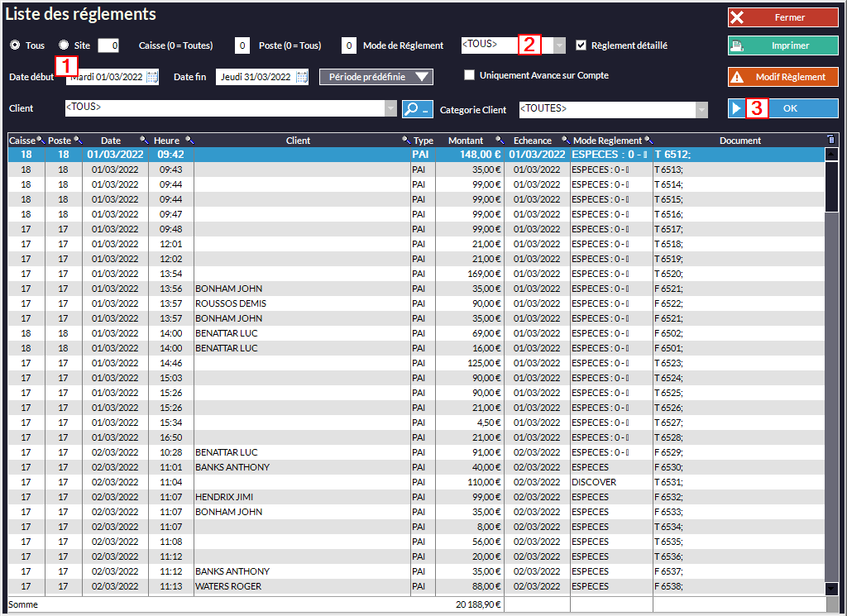Select the Tous radio button
The height and width of the screenshot is (616, 847).
pyautogui.click(x=15, y=45)
